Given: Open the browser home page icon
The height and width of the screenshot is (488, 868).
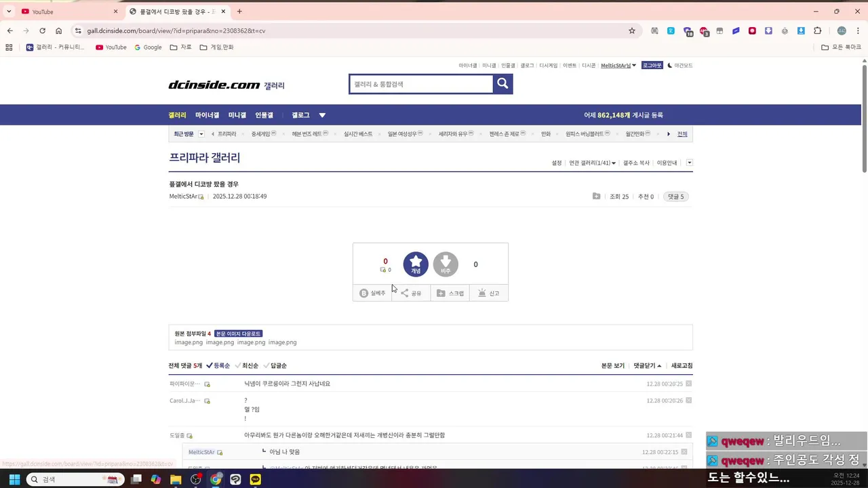Looking at the screenshot, I should [59, 30].
